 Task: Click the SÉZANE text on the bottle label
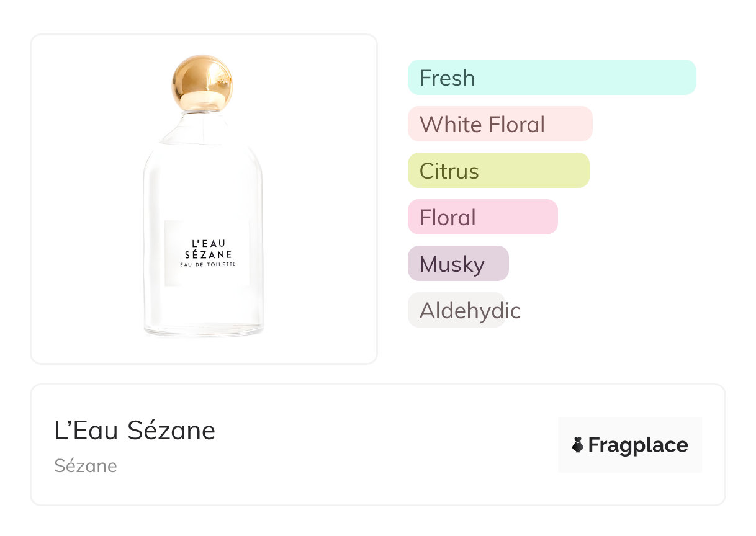pos(208,254)
